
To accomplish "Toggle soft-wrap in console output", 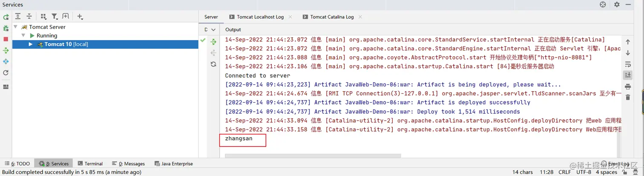I will [628, 64].
